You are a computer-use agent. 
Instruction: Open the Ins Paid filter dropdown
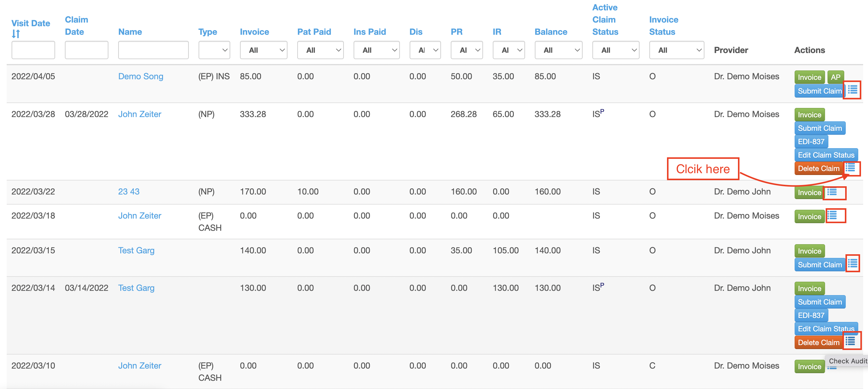tap(377, 50)
